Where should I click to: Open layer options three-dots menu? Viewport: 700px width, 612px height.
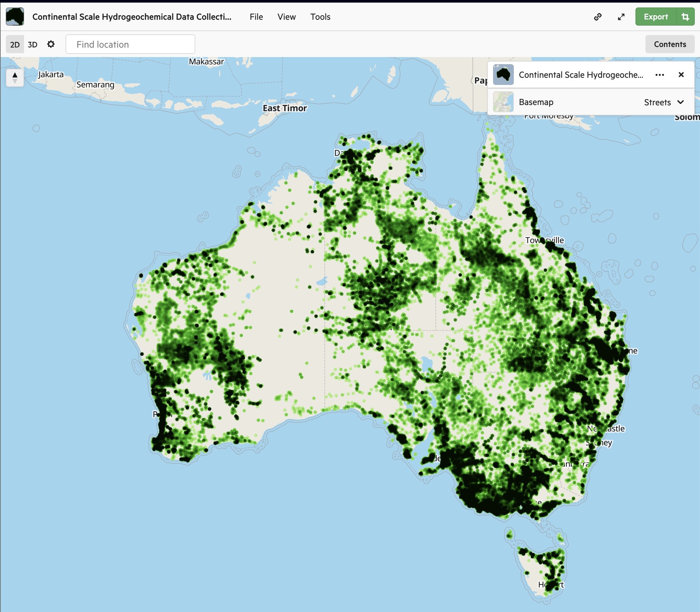click(660, 75)
